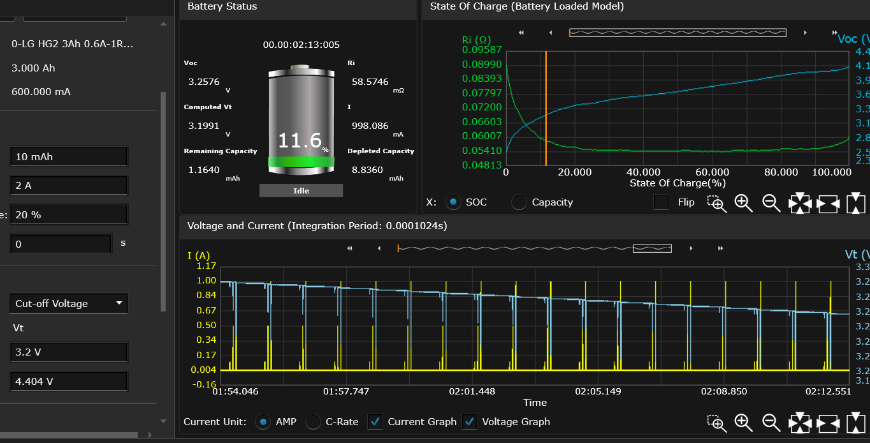Click the orange SOC marker line on graph

pyautogui.click(x=546, y=108)
